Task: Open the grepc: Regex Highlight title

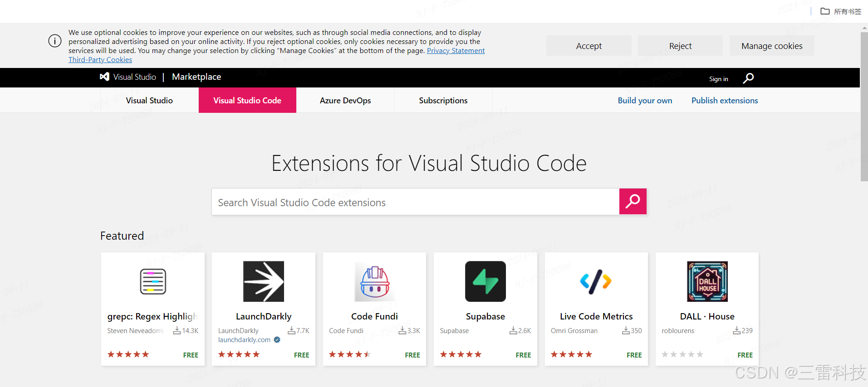Action: point(152,316)
